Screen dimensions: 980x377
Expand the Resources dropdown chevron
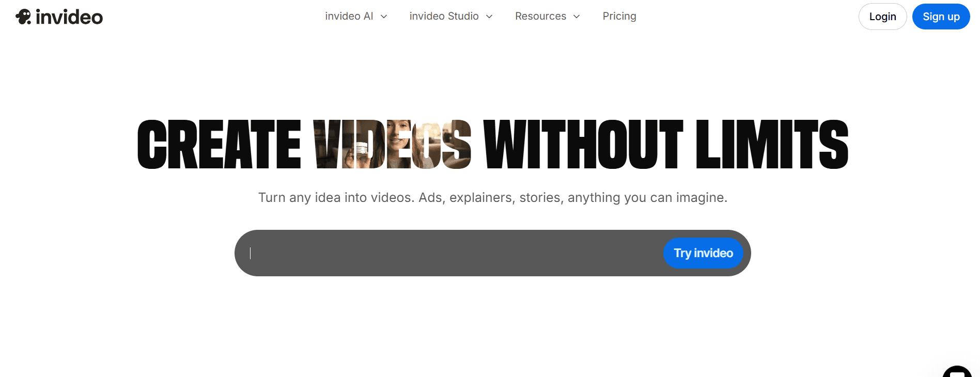577,17
